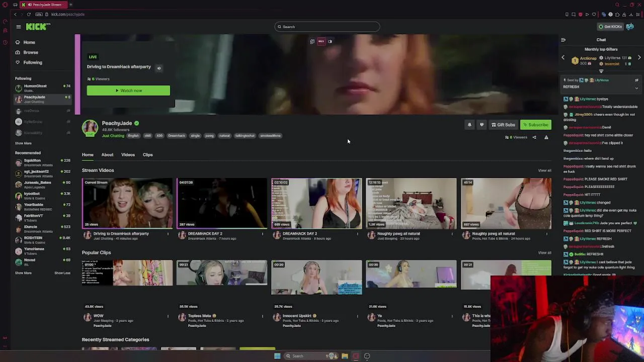
Task: Open File Explorer from the taskbar
Action: tap(345, 356)
